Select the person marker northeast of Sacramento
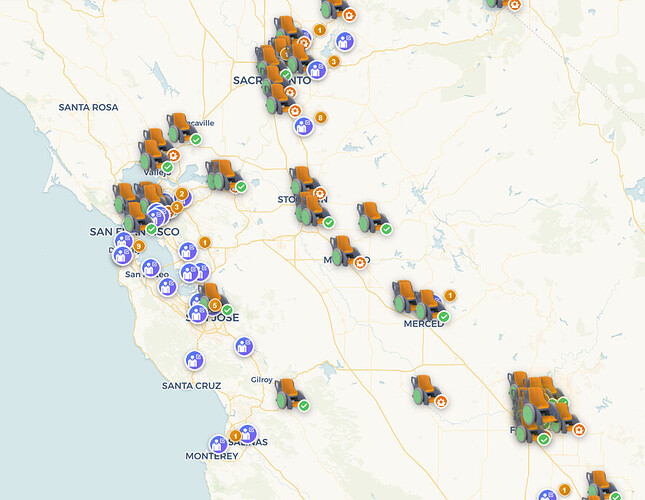 pos(345,41)
